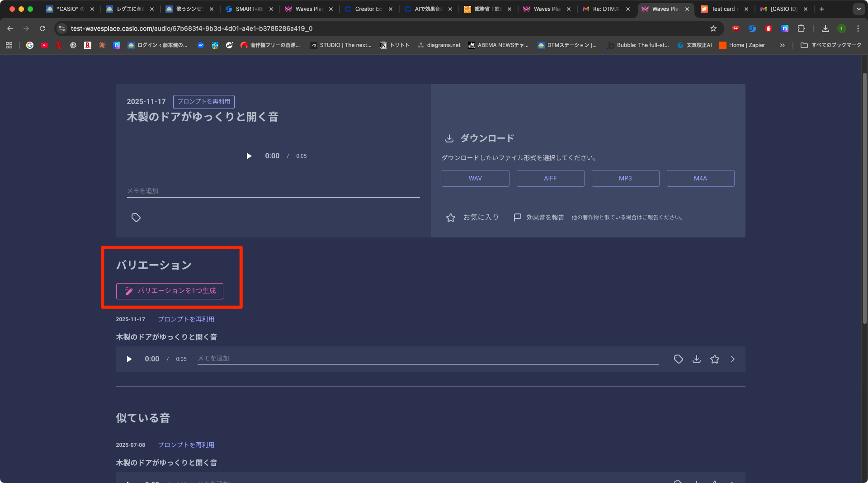Viewport: 868px width, 483px height.
Task: Click プロンプトを再利用 button beside the top date
Action: click(x=203, y=102)
